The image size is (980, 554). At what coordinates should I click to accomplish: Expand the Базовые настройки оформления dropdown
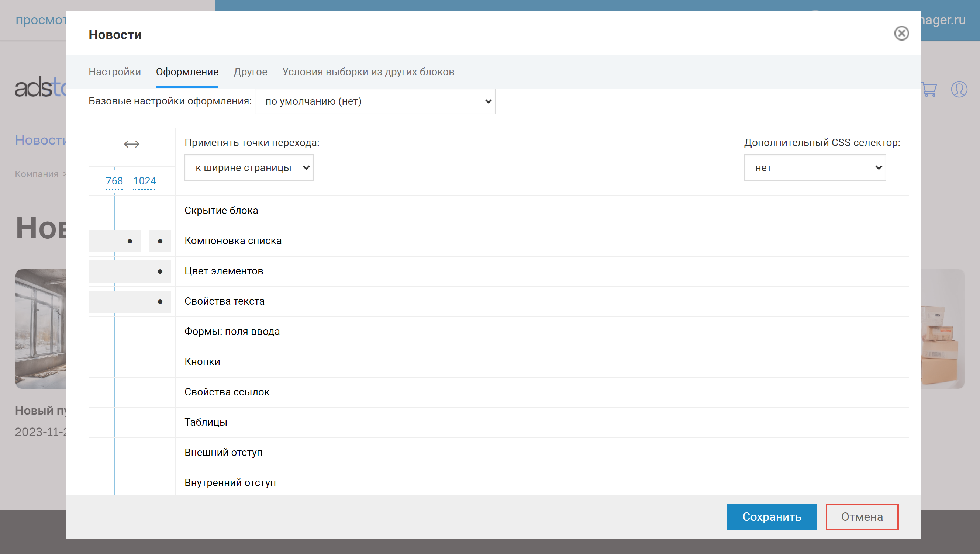pyautogui.click(x=375, y=101)
